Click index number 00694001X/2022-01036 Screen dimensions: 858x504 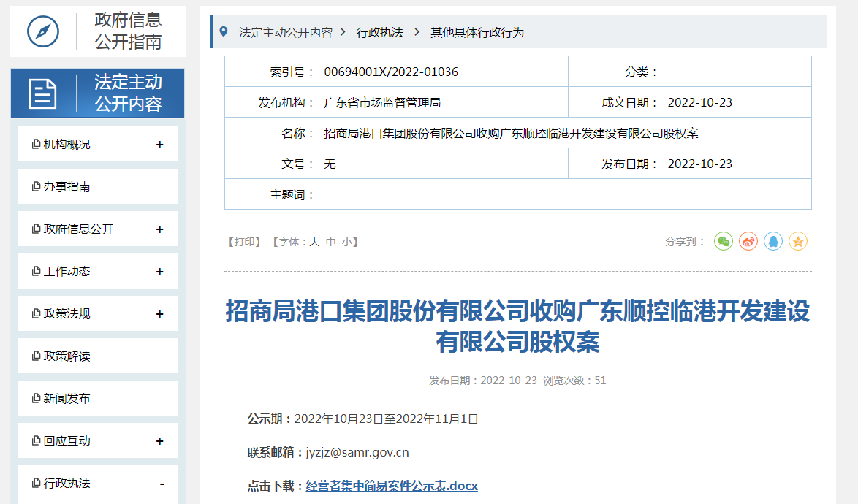391,72
